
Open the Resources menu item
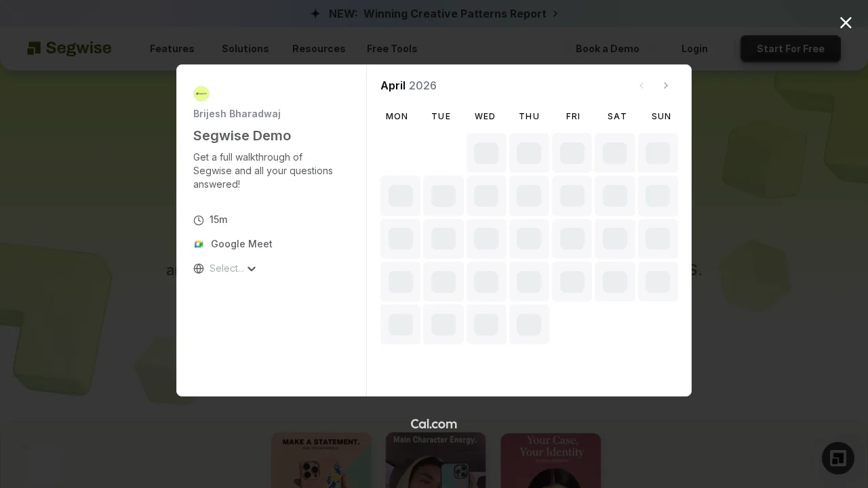point(318,49)
